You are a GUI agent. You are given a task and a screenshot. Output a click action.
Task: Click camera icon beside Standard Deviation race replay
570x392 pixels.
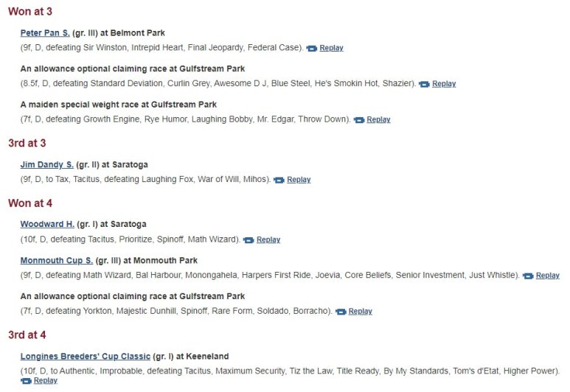pyautogui.click(x=424, y=84)
